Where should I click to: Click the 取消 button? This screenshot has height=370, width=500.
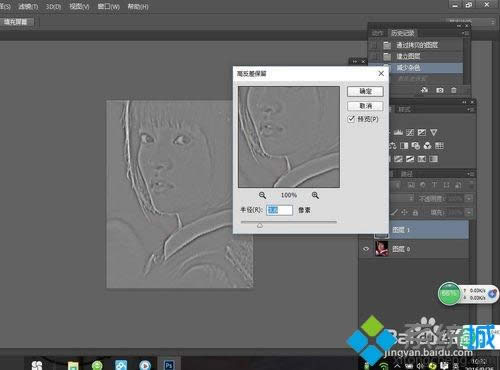pyautogui.click(x=365, y=106)
